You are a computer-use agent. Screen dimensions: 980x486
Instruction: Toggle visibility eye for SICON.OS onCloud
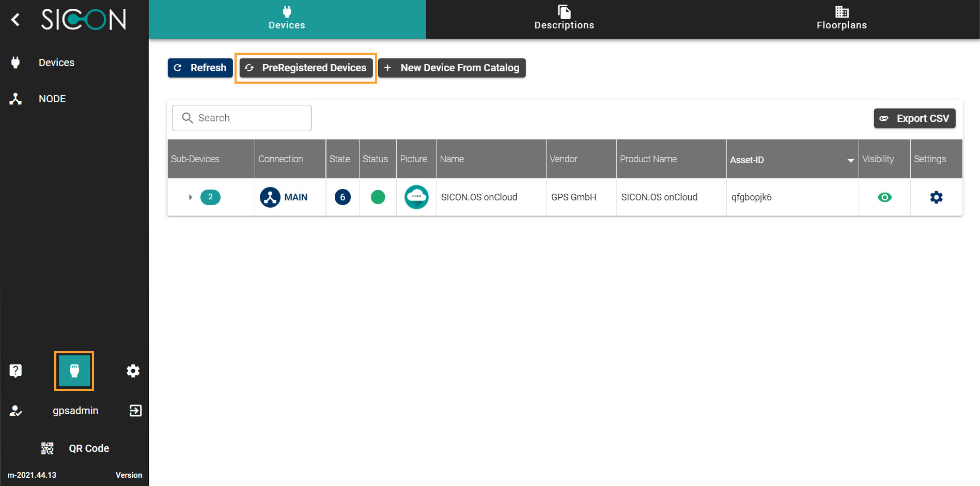pos(884,197)
